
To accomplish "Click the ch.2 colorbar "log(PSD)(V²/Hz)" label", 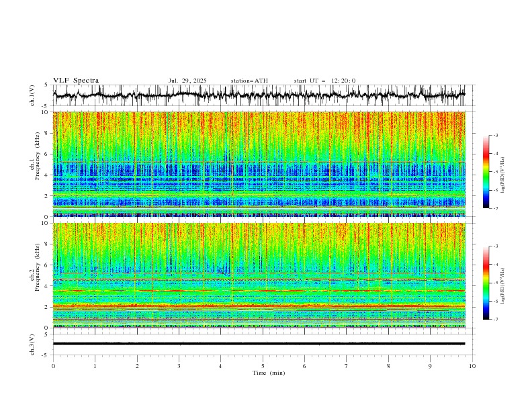I will click(x=503, y=286).
